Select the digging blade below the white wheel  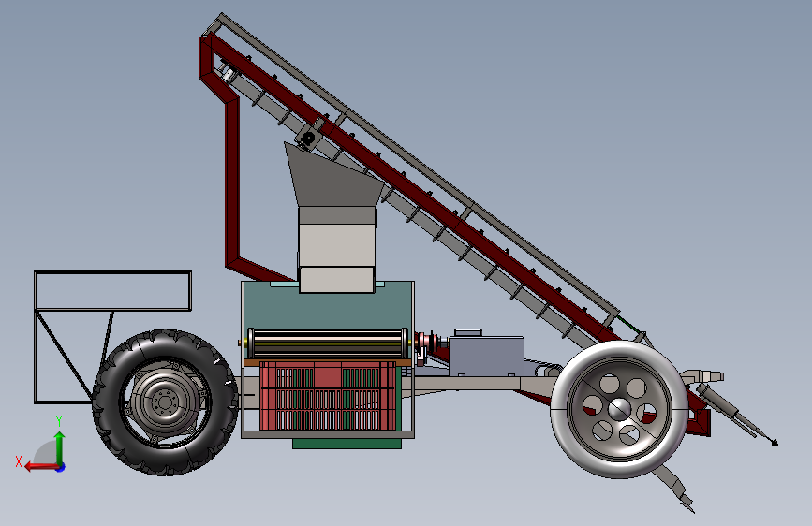coord(673,487)
